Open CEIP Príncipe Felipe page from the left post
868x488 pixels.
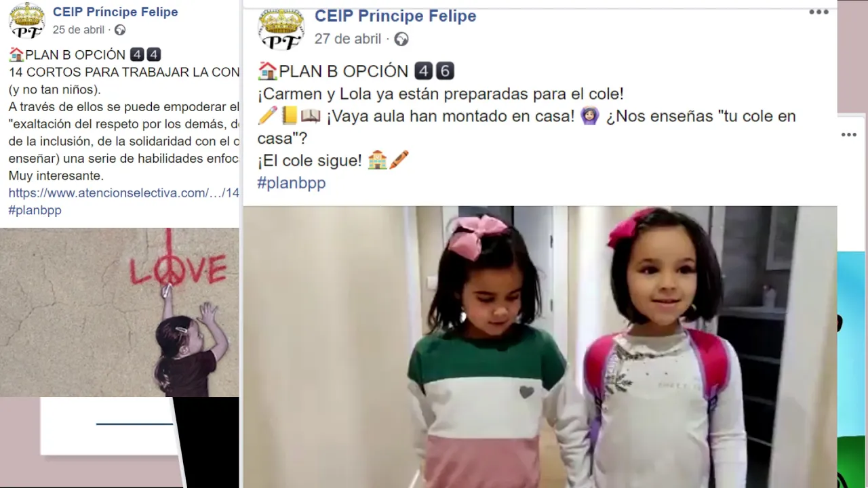coord(115,12)
